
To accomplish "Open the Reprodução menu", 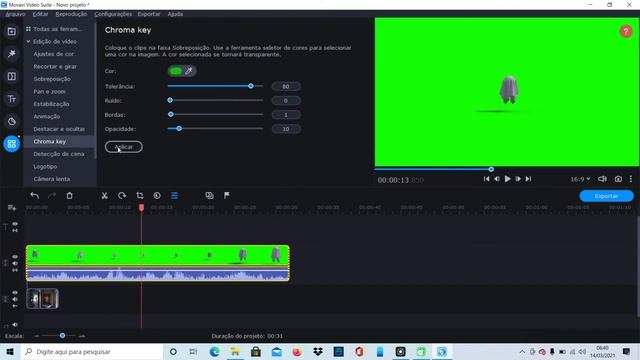I will pos(71,14).
